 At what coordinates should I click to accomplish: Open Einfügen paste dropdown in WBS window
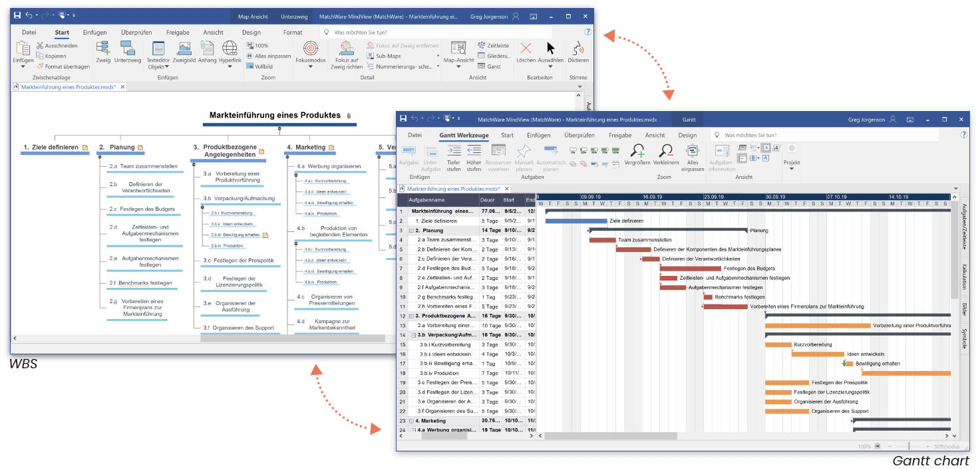pos(23,66)
